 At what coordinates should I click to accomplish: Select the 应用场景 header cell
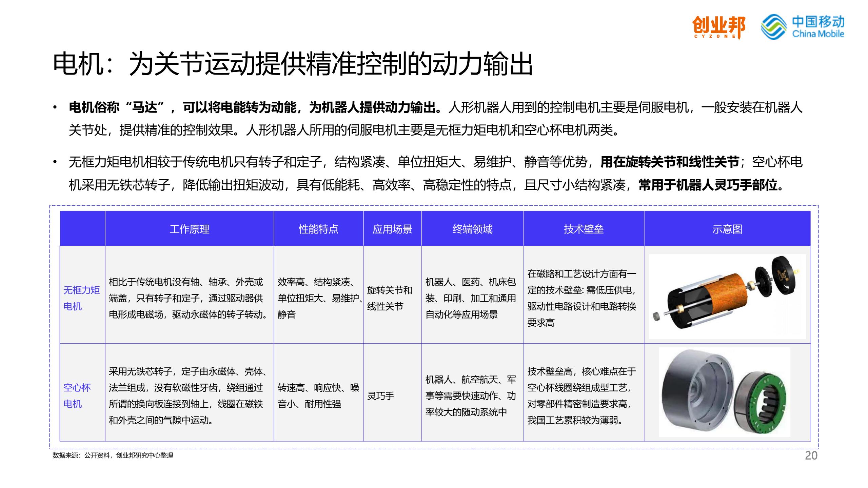pyautogui.click(x=392, y=229)
